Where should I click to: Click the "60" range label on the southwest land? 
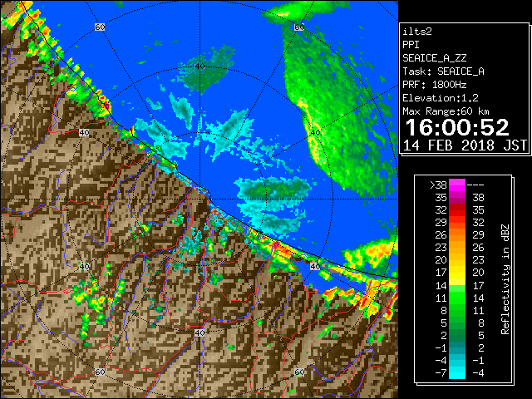[x=100, y=372]
